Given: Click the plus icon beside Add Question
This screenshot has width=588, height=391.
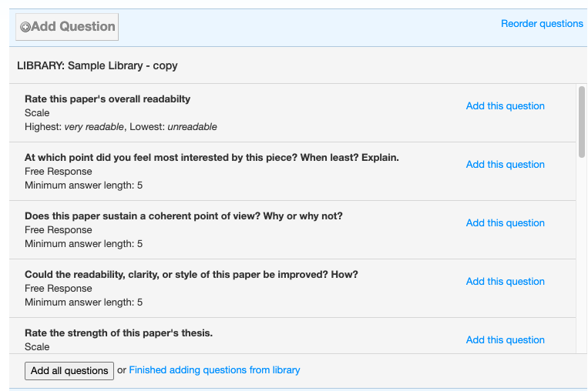Looking at the screenshot, I should tap(25, 27).
